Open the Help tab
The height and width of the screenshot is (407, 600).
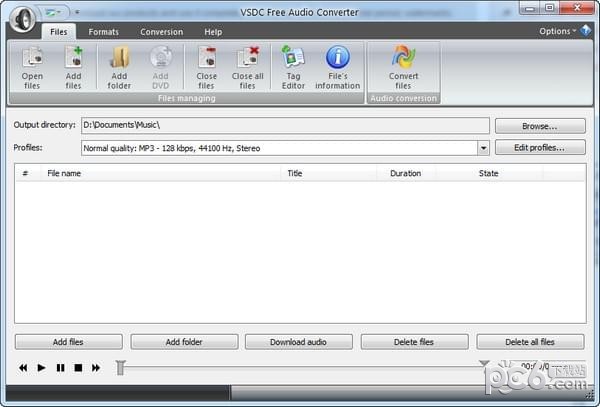213,32
